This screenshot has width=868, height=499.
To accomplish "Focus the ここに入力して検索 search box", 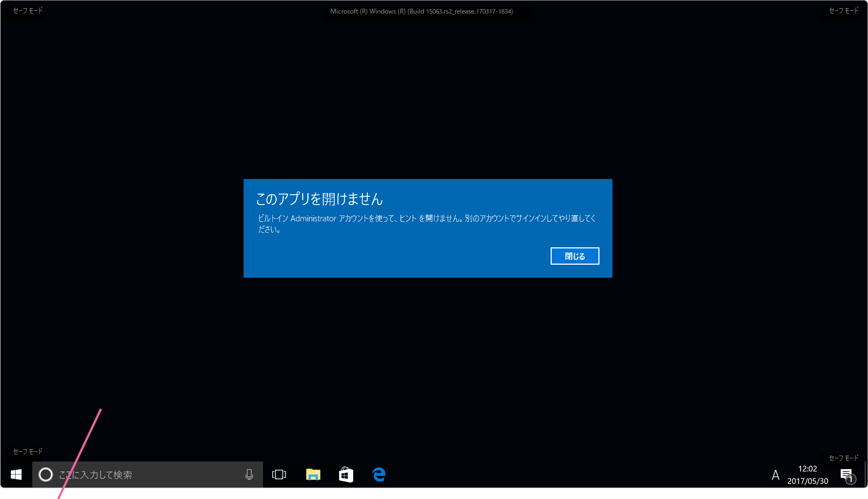I will tap(148, 475).
